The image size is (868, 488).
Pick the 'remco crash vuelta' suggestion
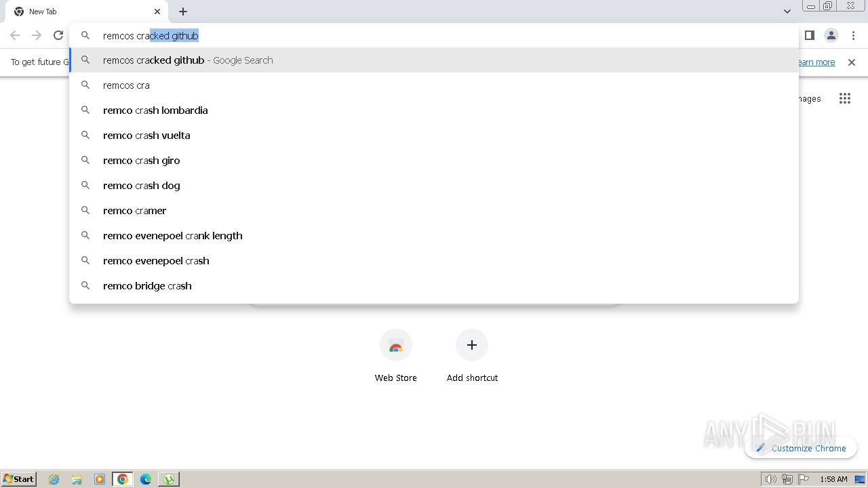(434, 136)
